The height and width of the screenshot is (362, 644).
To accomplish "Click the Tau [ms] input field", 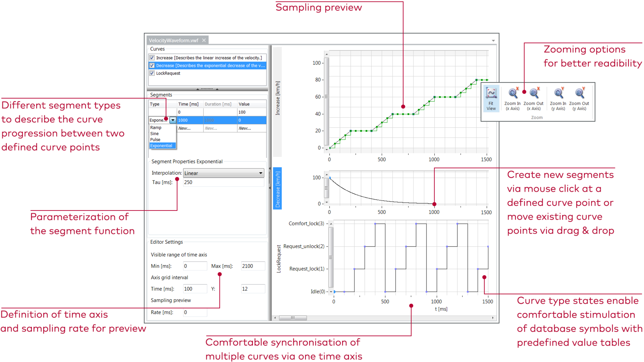I will tap(224, 182).
